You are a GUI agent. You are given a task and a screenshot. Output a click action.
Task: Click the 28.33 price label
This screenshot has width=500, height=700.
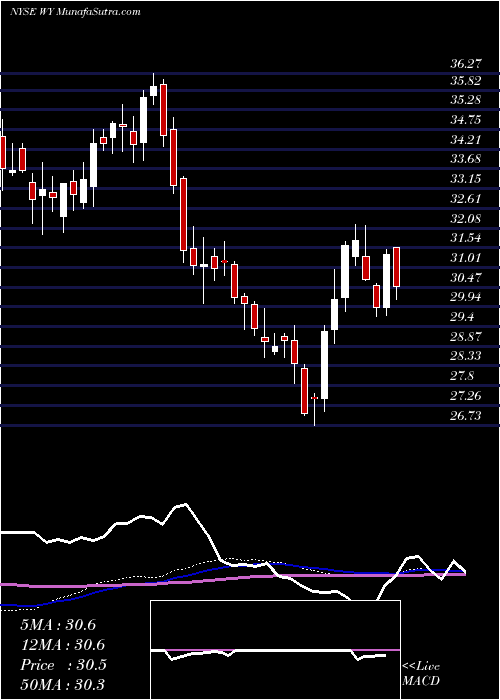(x=466, y=356)
